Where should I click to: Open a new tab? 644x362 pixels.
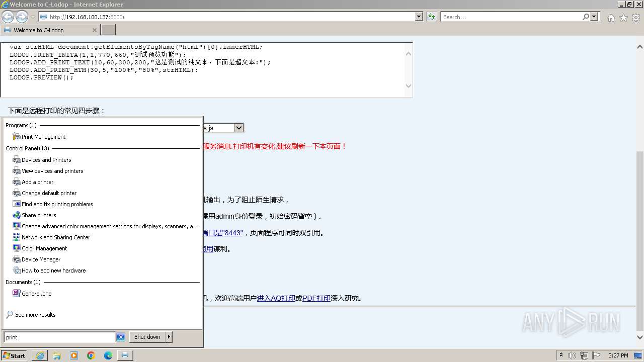(108, 30)
